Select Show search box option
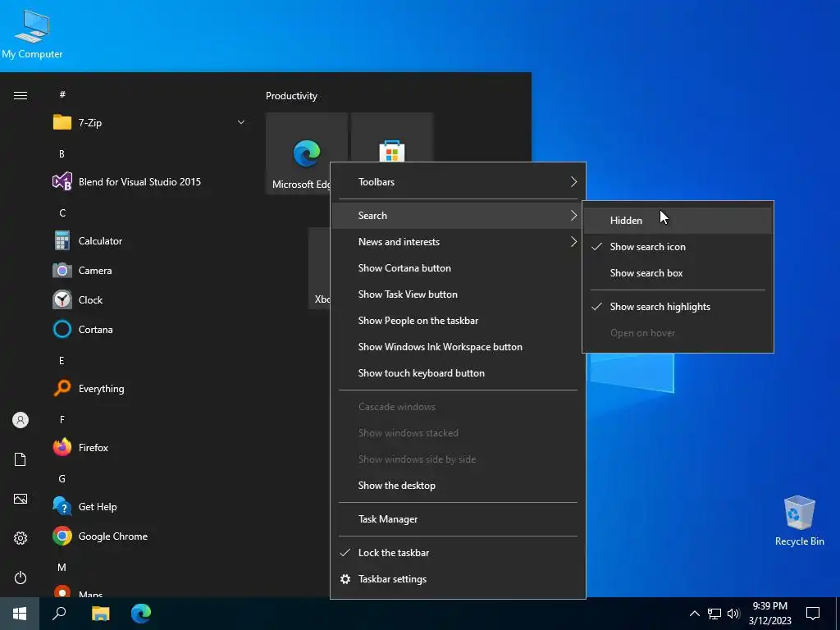Screen dimensions: 840x630 tap(678, 273)
